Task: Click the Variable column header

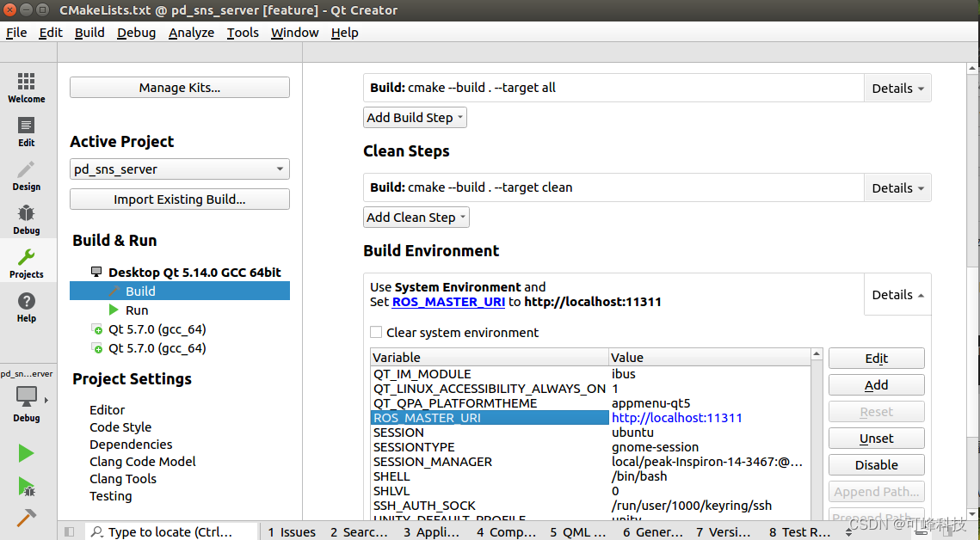Action: (490, 358)
